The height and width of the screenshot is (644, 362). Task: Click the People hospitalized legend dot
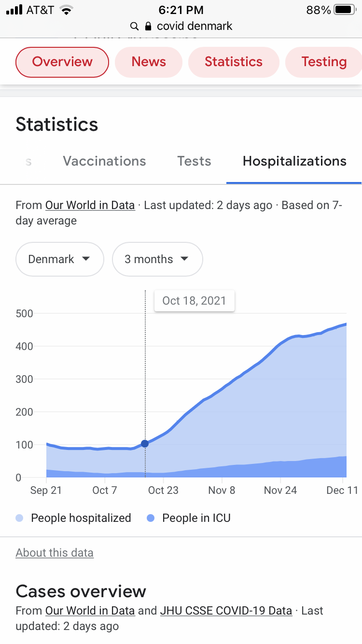point(19,518)
